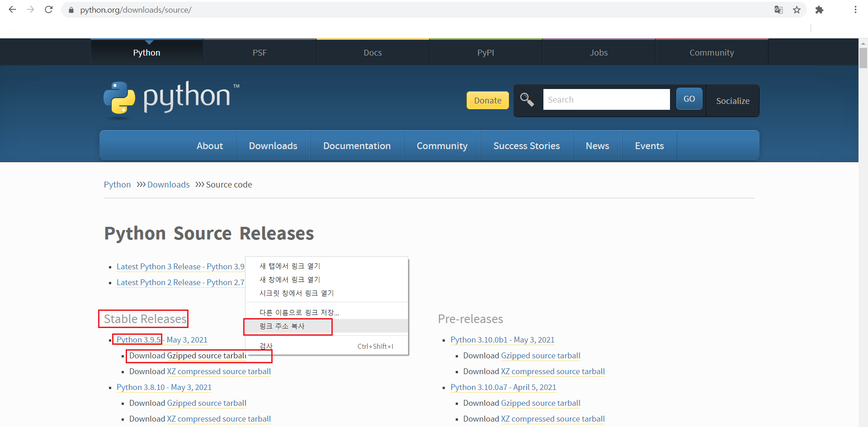
Task: Choose '시크릿 창에서 링크 열기' in context menu
Action: (x=326, y=293)
